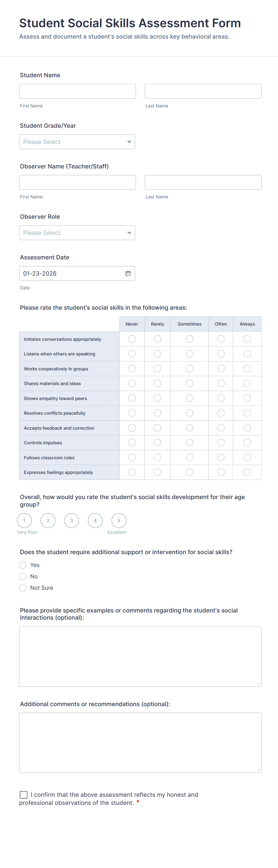Click the Student First Name field

(x=77, y=91)
